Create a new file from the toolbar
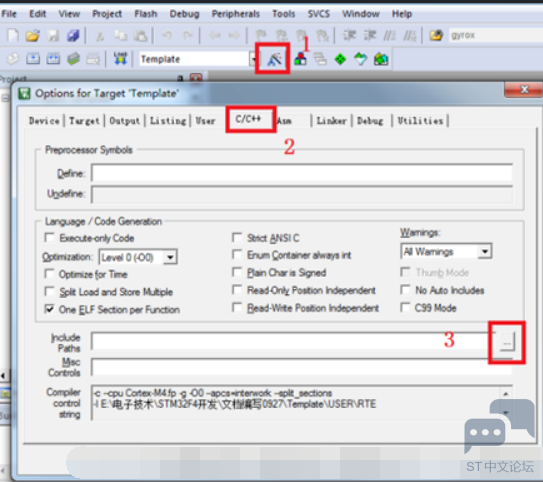Image resolution: width=543 pixels, height=482 pixels. tap(13, 35)
